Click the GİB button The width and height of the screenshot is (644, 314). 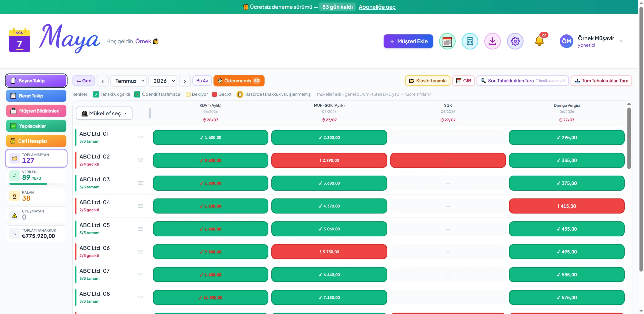[463, 81]
